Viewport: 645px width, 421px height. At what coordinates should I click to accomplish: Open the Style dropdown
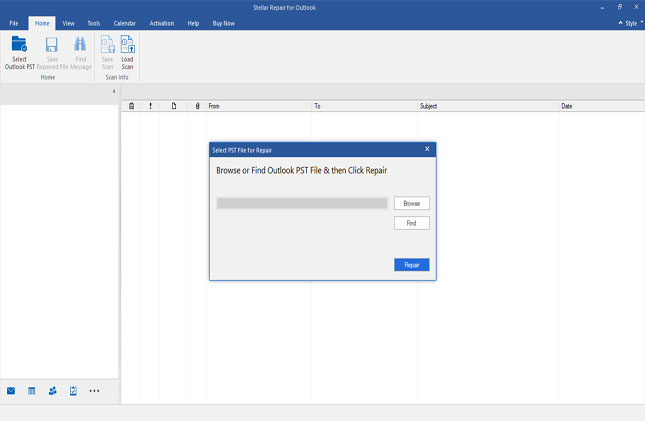630,22
